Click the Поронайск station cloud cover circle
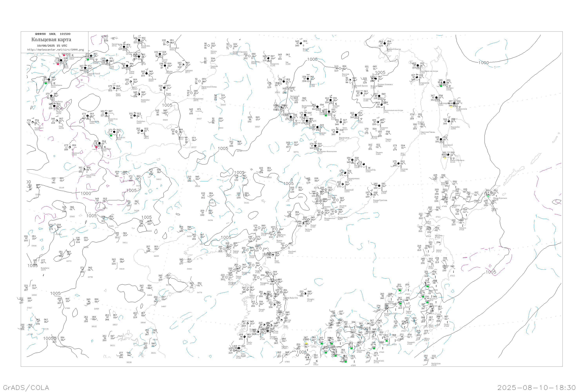Screen dimensions: 588x392 (x=449, y=121)
